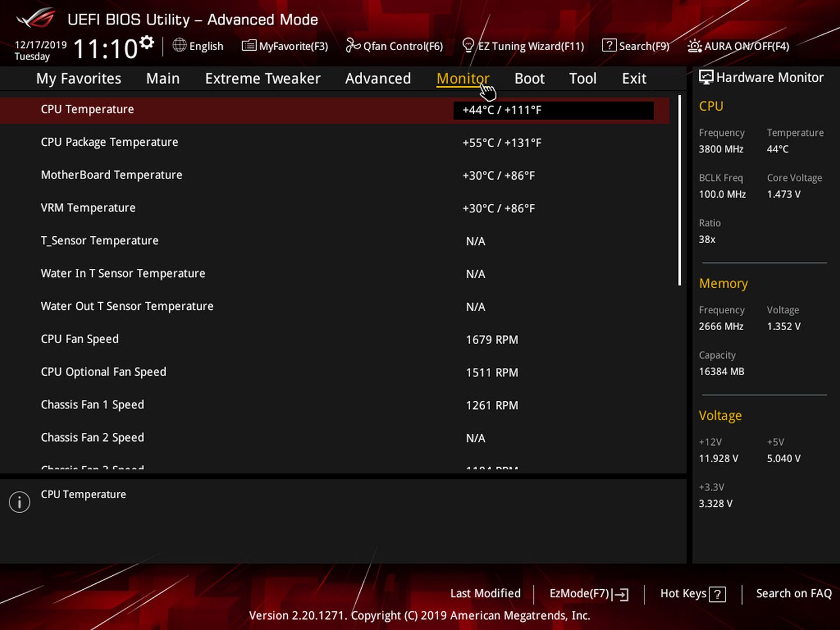Click the ROG logo icon
Screen dimensions: 840x630
pos(35,19)
